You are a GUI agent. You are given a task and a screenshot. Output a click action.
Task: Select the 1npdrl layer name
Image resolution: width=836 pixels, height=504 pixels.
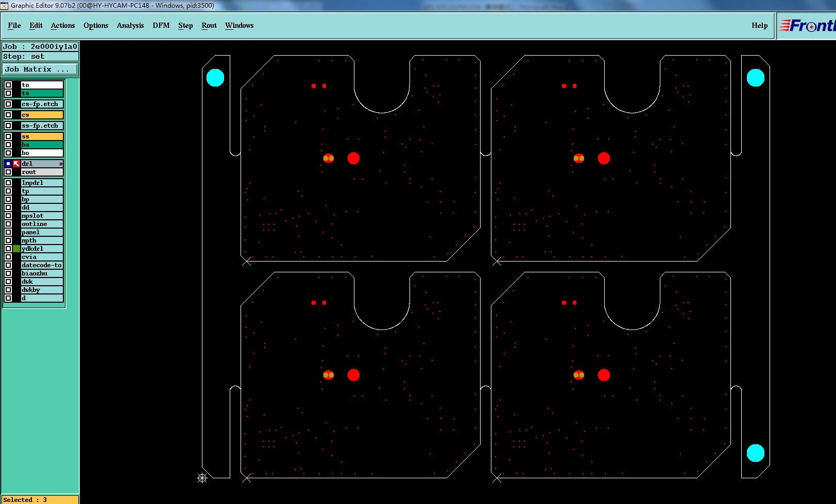click(42, 183)
